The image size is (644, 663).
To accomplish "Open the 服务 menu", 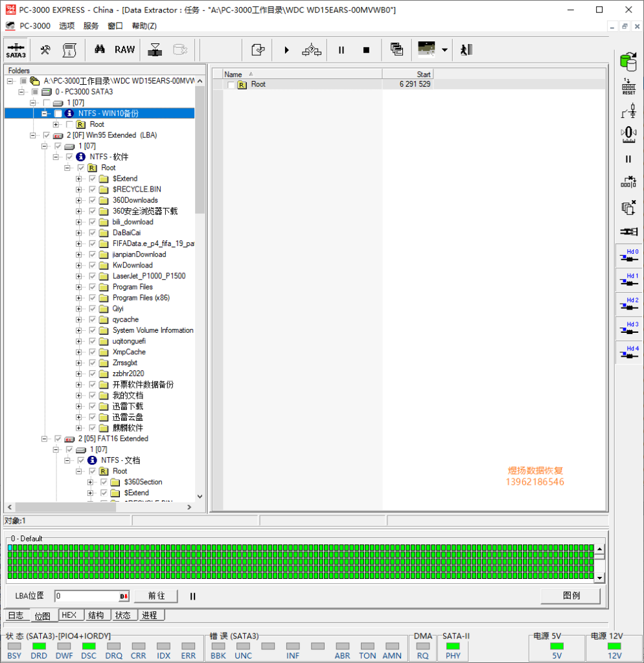I will point(91,26).
